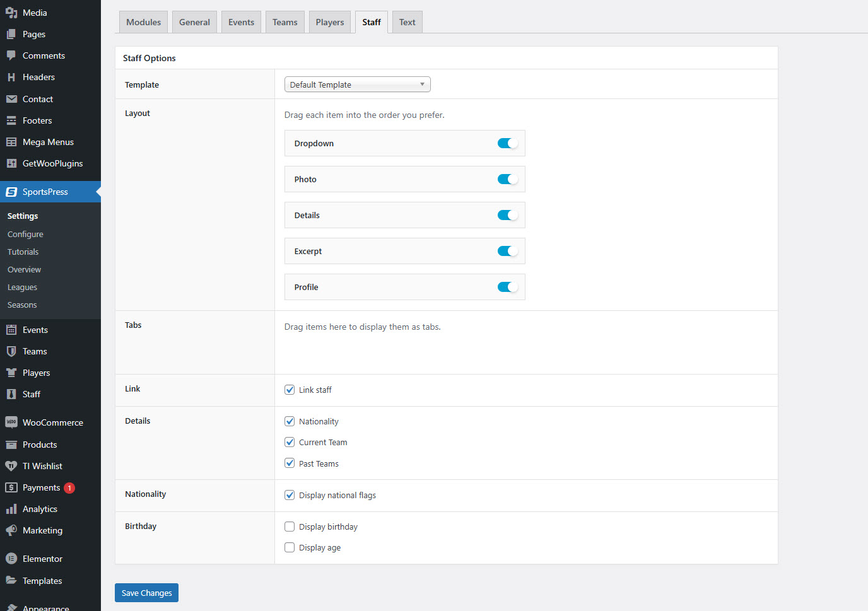Image resolution: width=868 pixels, height=611 pixels.
Task: Click the Mega Menus icon
Action: click(11, 142)
